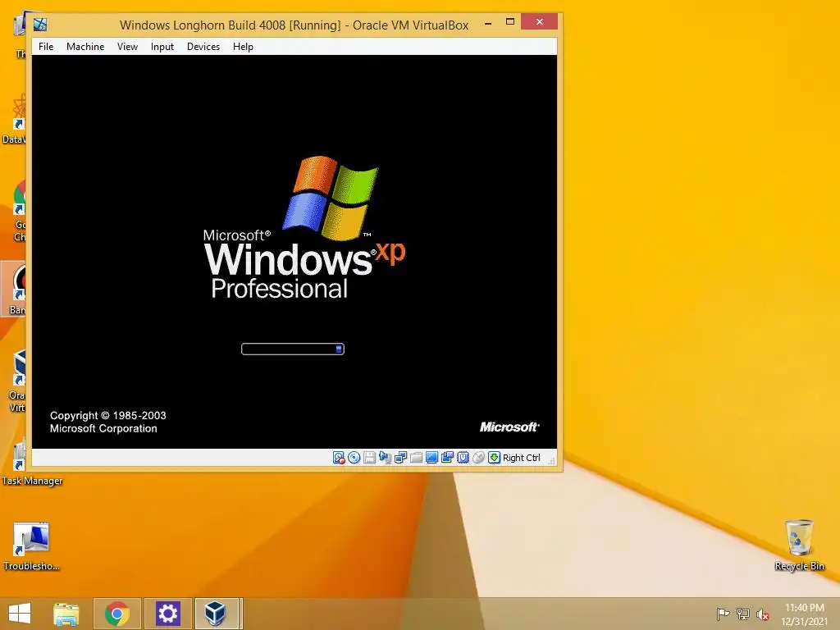Screen dimensions: 840x630
Task: Click the Windows XP boot progress bar
Action: [293, 349]
